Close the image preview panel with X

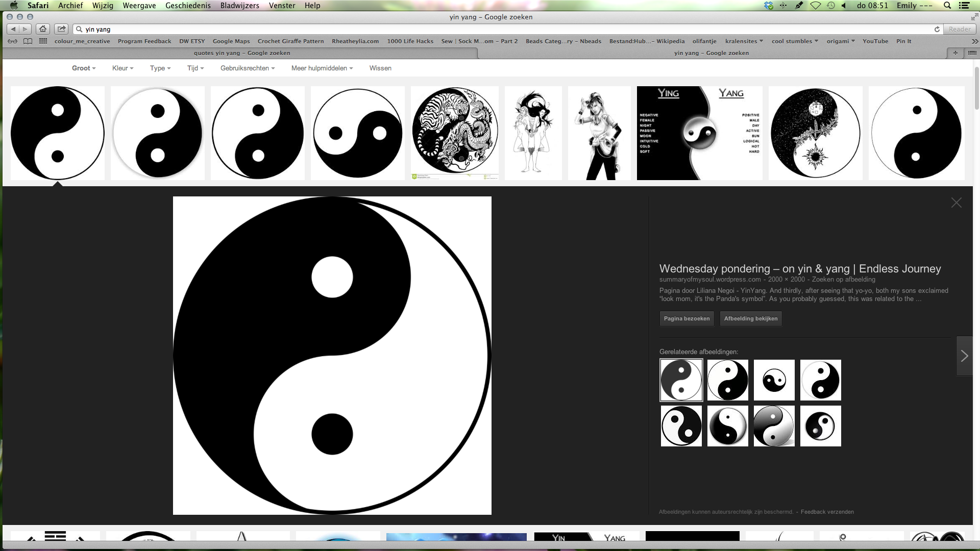click(956, 203)
